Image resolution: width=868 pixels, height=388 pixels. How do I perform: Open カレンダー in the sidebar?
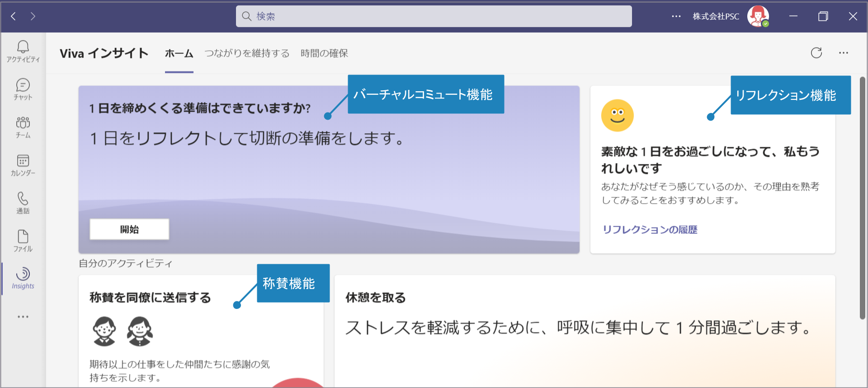23,165
